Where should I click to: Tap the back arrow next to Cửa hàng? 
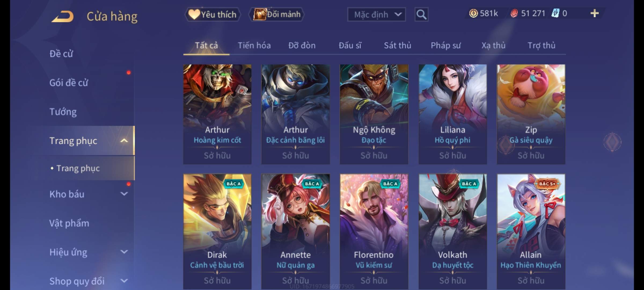[63, 17]
